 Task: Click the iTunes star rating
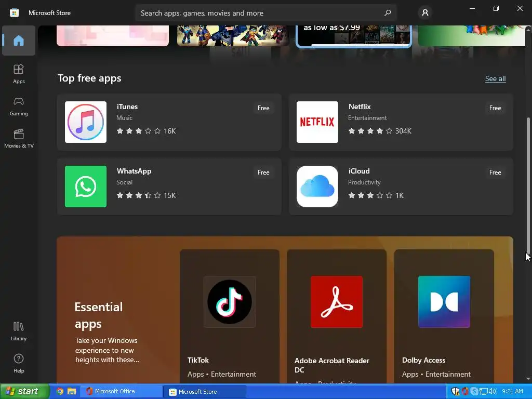138,131
